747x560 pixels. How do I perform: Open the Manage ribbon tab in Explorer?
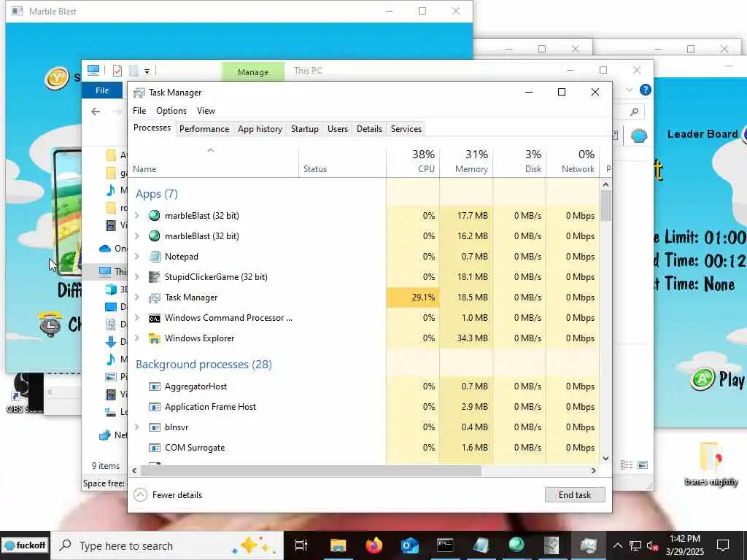coord(252,72)
